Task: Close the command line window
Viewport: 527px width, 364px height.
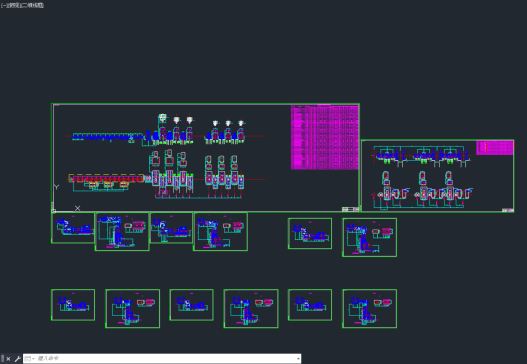Action: coord(8,359)
